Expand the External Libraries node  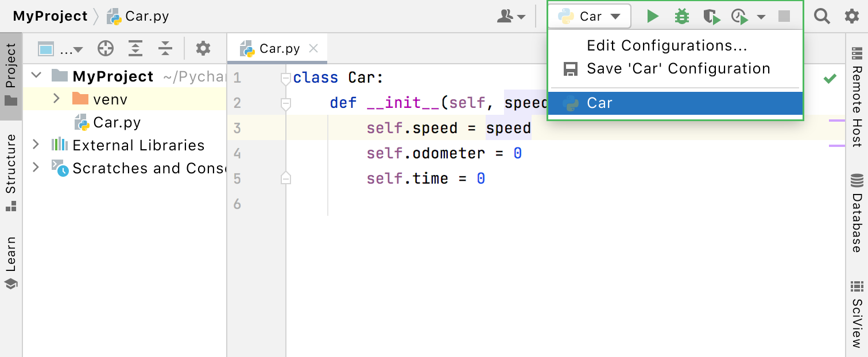pyautogui.click(x=36, y=145)
